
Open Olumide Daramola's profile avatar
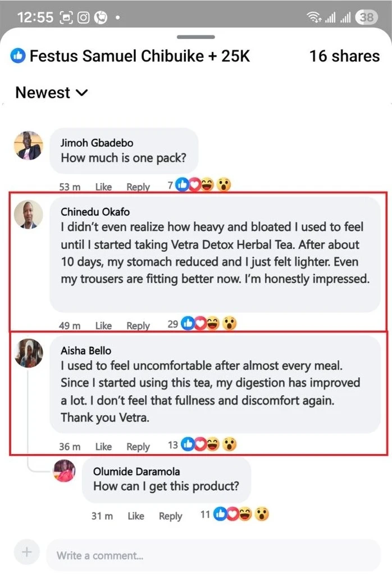pos(64,470)
